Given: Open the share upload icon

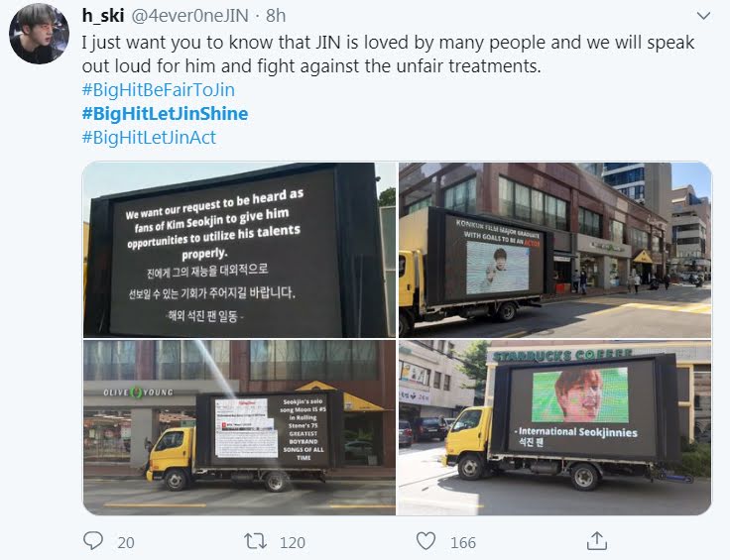Looking at the screenshot, I should point(596,541).
